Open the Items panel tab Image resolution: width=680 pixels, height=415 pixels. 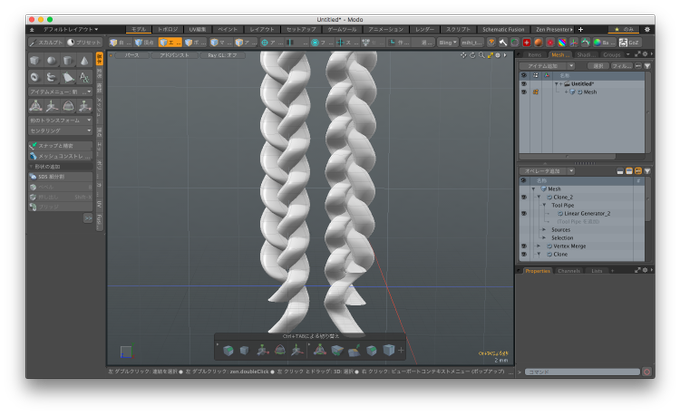coord(535,55)
